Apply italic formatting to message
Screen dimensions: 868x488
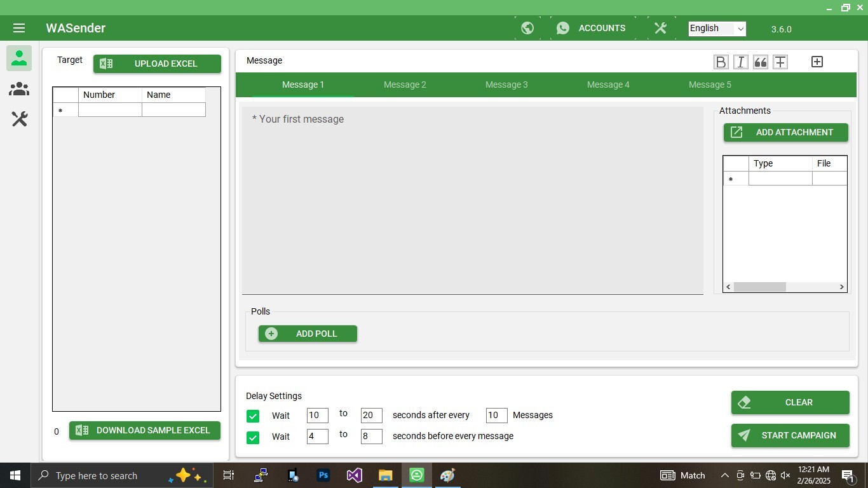(x=740, y=62)
